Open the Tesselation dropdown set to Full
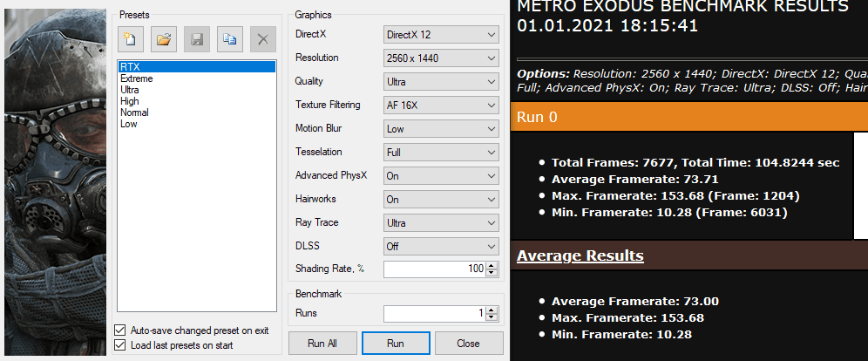Image resolution: width=868 pixels, height=361 pixels. tap(441, 153)
